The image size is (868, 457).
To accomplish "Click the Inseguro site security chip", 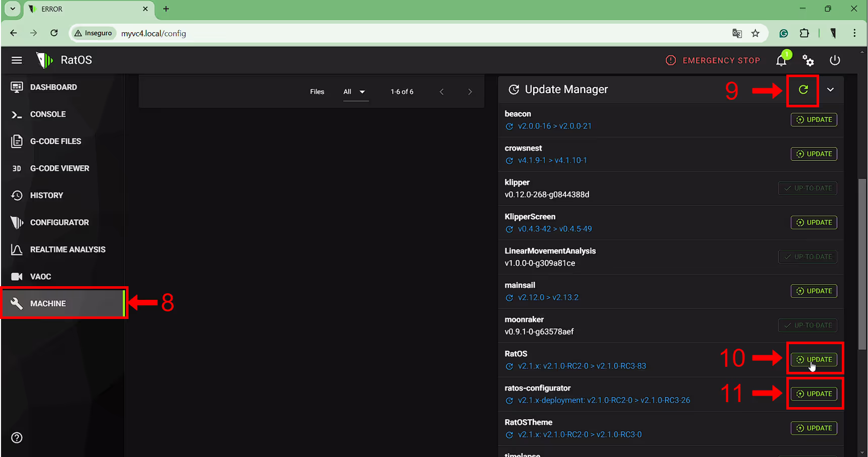I will 93,33.
